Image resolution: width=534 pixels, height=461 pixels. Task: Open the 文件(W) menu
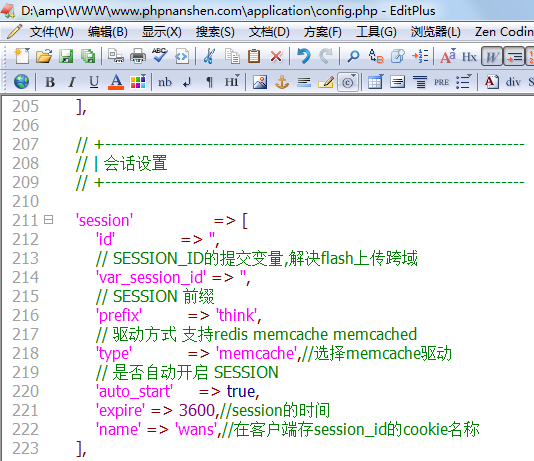click(51, 32)
